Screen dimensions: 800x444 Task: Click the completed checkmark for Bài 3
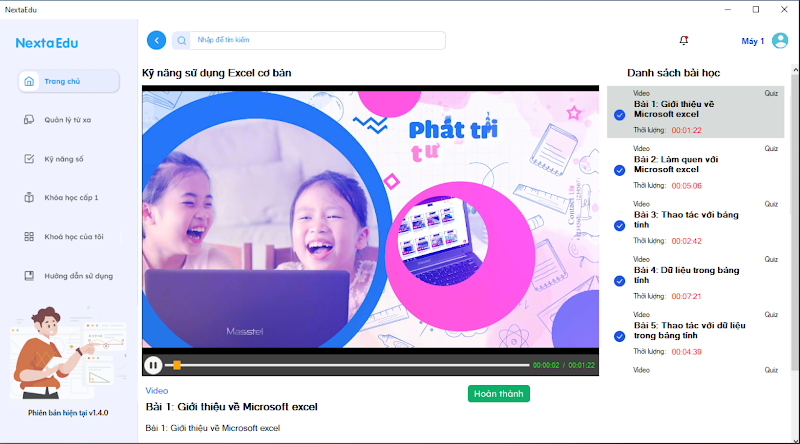click(619, 226)
